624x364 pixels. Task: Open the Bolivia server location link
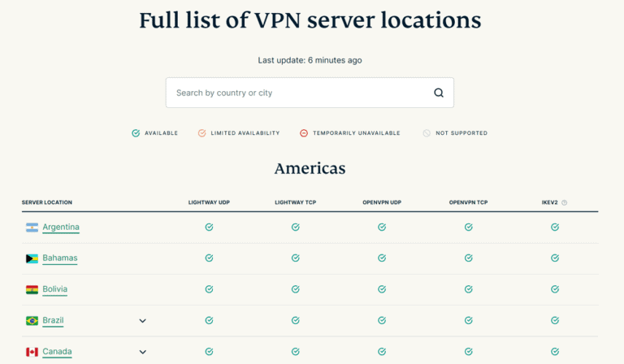(x=55, y=289)
